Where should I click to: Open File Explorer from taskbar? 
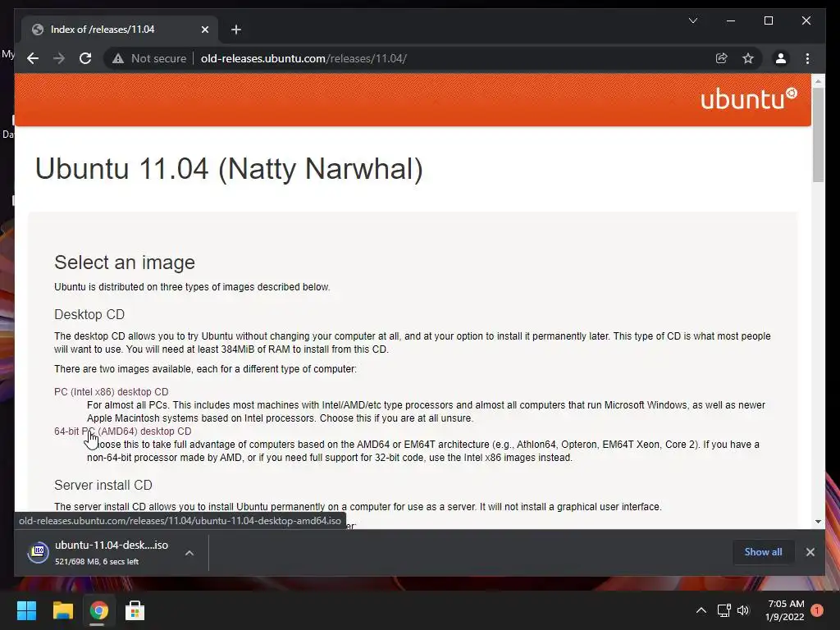tap(62, 610)
